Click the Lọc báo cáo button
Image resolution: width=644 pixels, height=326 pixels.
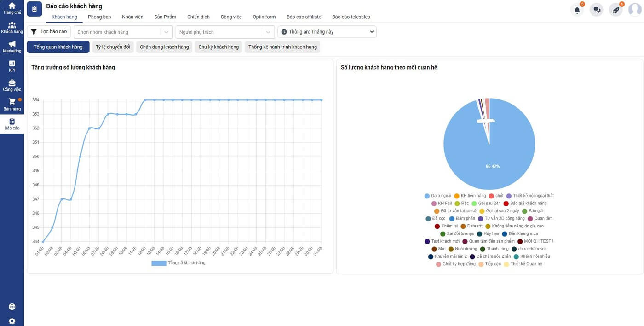[49, 32]
